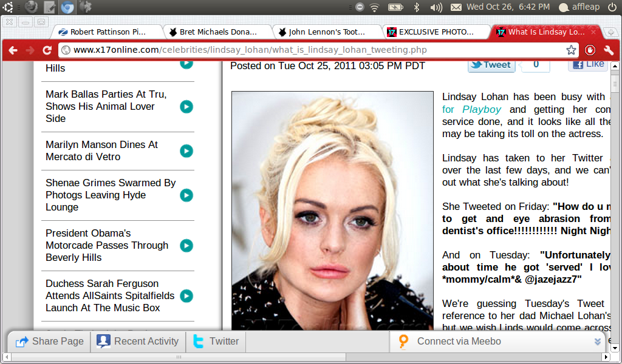The image size is (622, 364).
Task: Open the Chrome wrench settings menu
Action: click(x=609, y=50)
